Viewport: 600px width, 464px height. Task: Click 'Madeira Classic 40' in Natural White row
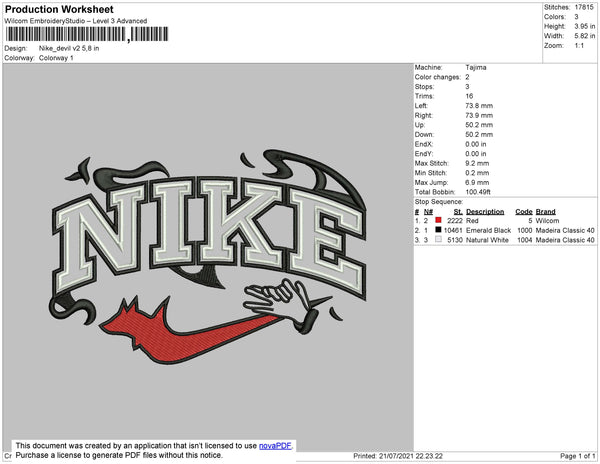pos(565,240)
